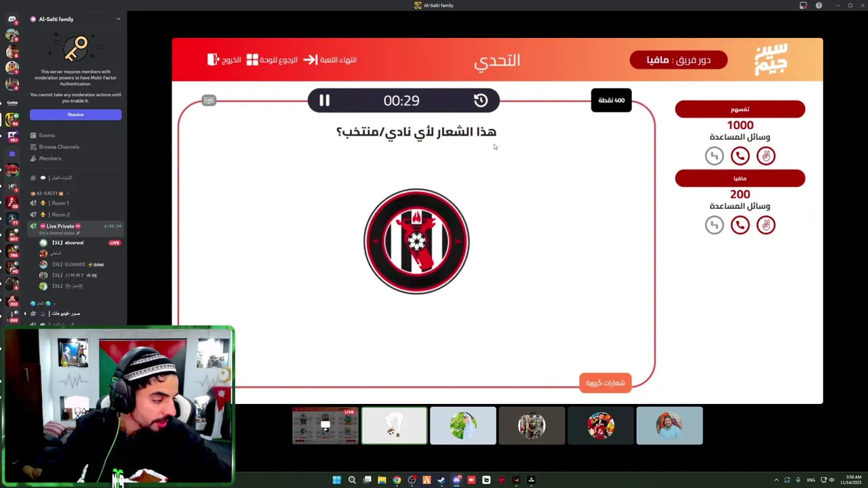868x488 pixels.
Task: Open Windows taskbar Search
Action: pos(352,480)
